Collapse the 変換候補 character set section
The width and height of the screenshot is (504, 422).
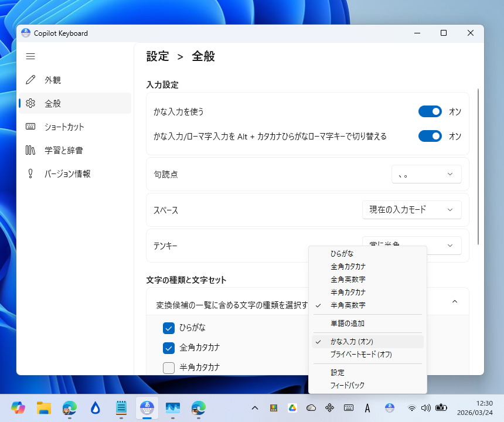pos(454,301)
